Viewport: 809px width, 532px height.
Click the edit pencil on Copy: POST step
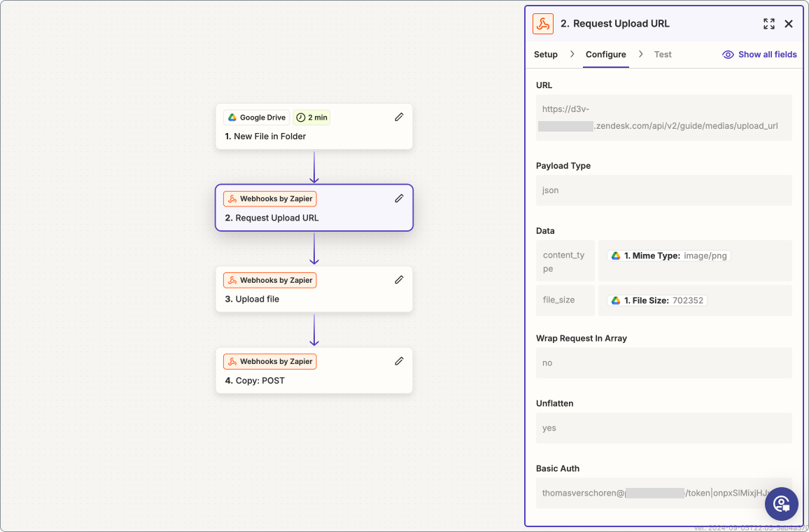(x=399, y=360)
